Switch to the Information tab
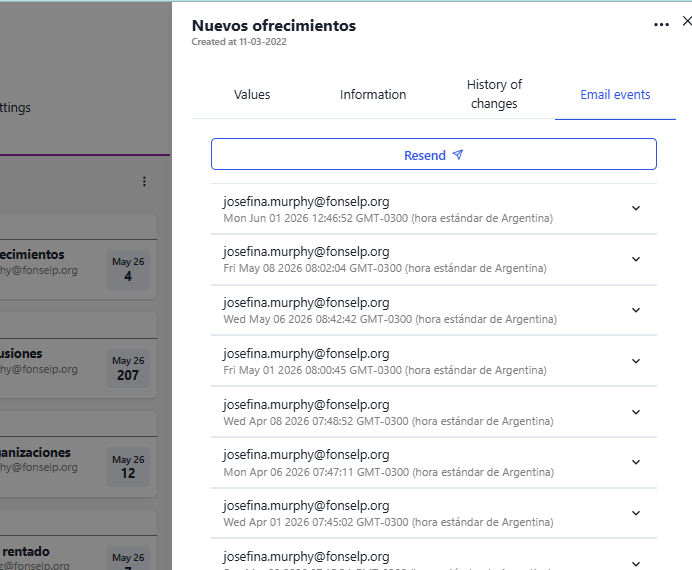 (373, 94)
